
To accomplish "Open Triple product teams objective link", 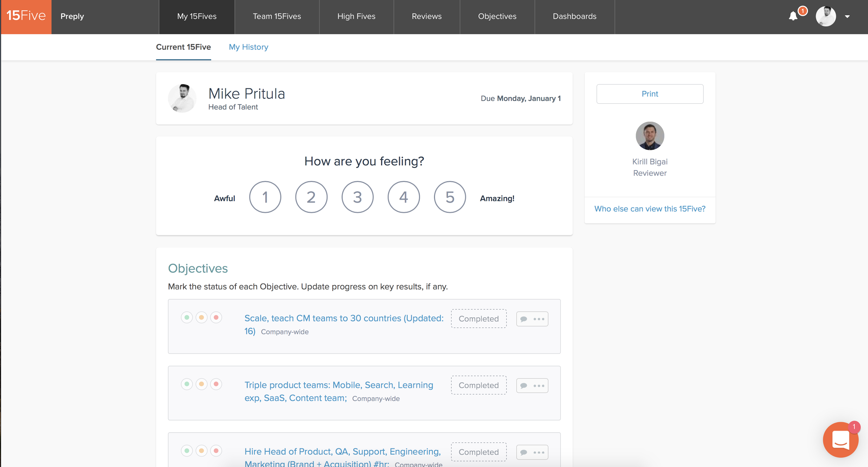I will coord(339,391).
